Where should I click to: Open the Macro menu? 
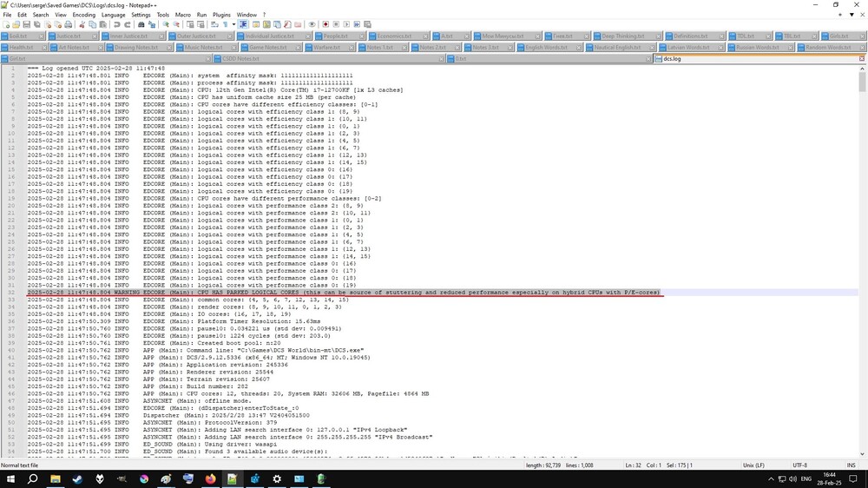pos(182,15)
